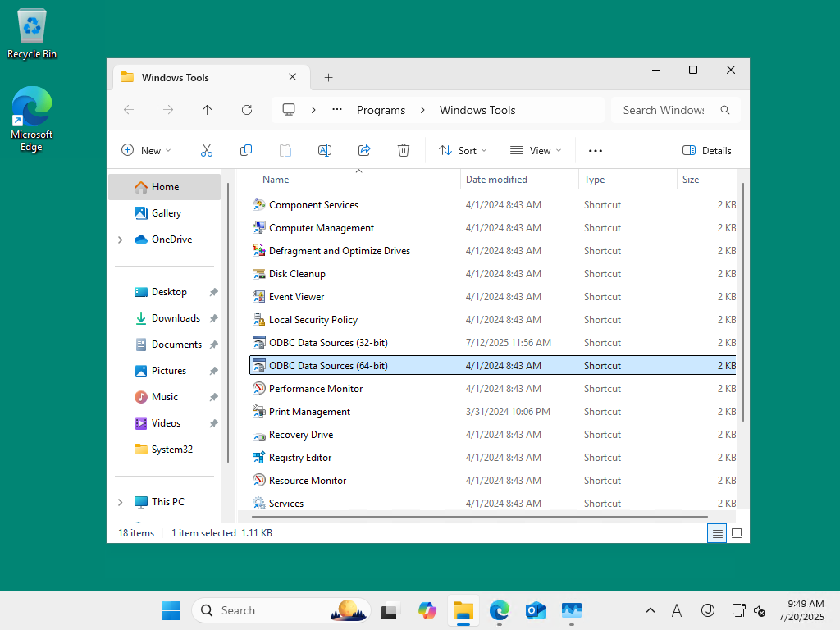Toggle the Details pane
This screenshot has height=630, width=840.
[706, 151]
